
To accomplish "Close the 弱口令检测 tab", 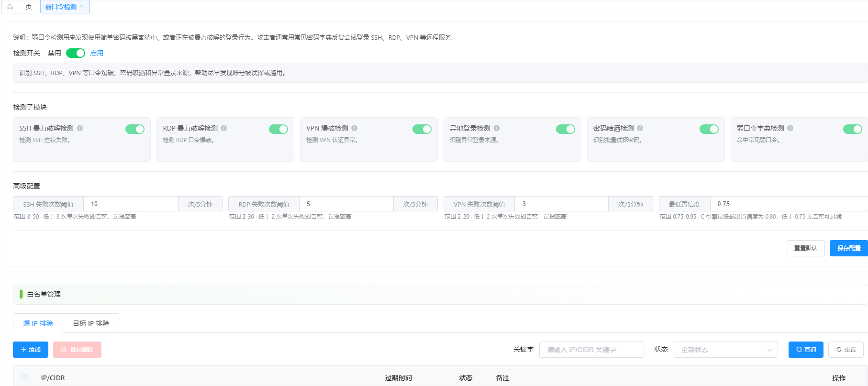I will [x=82, y=7].
